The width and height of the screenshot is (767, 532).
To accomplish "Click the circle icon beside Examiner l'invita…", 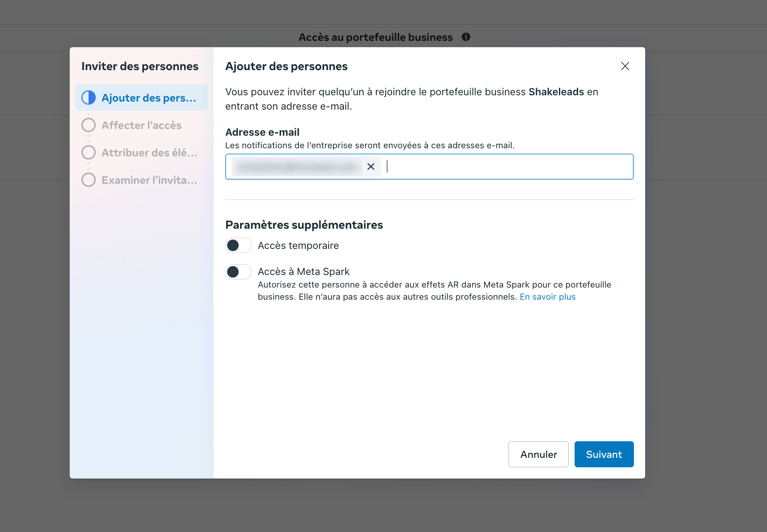I will (89, 180).
